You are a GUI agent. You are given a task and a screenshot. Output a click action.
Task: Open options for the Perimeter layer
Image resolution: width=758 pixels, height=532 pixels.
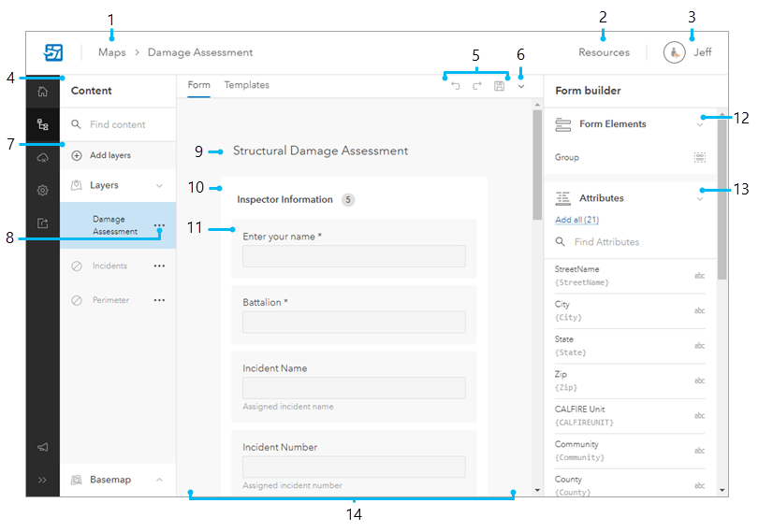(x=159, y=300)
